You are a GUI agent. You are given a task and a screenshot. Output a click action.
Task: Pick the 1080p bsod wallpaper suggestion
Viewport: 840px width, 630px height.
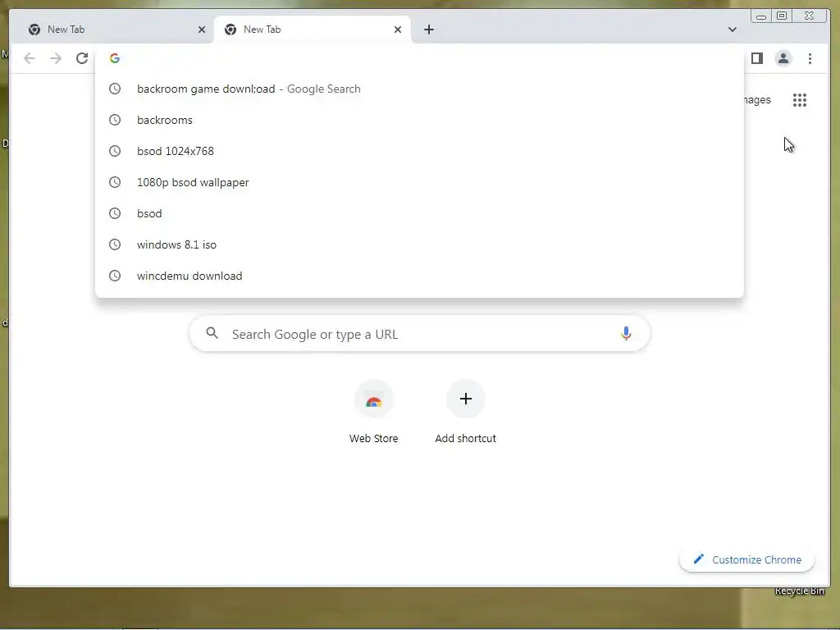pyautogui.click(x=419, y=182)
